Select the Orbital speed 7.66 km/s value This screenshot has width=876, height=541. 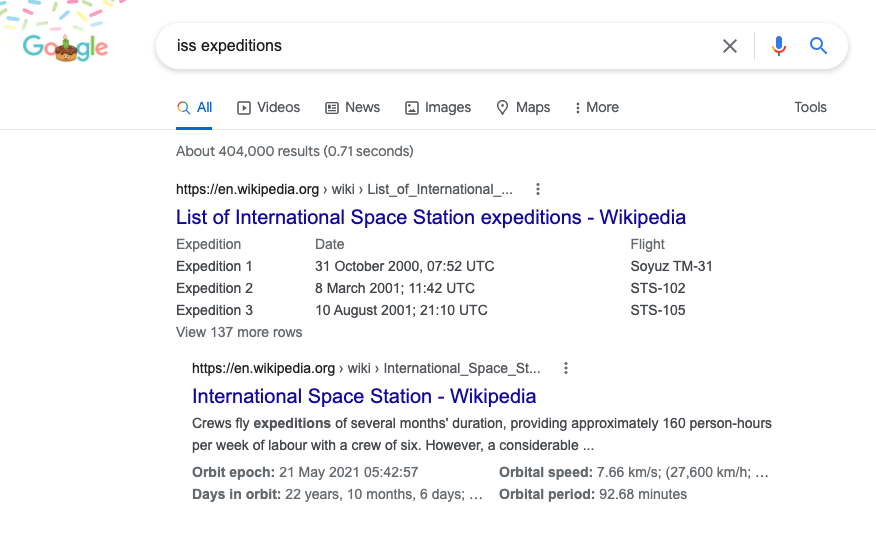pyautogui.click(x=683, y=472)
